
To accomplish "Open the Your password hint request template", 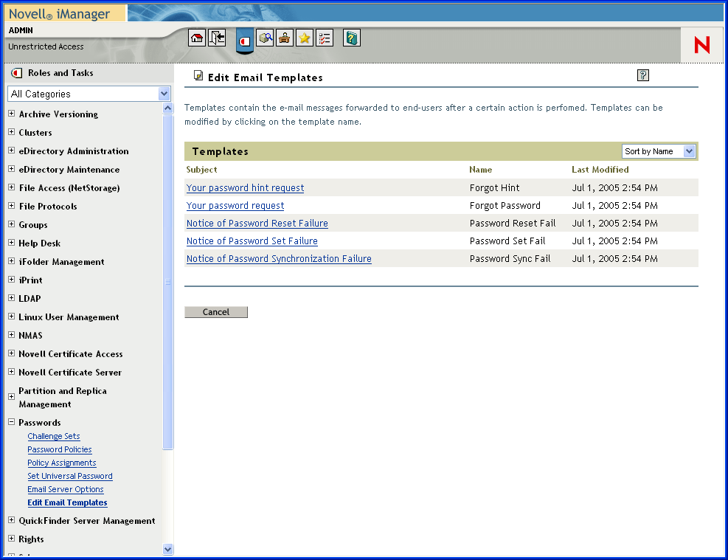I will point(245,187).
